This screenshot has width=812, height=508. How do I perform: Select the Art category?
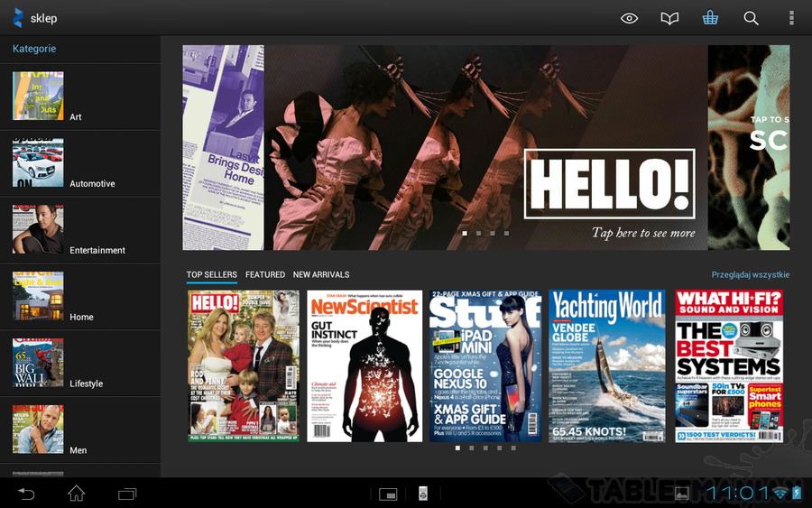[x=80, y=97]
